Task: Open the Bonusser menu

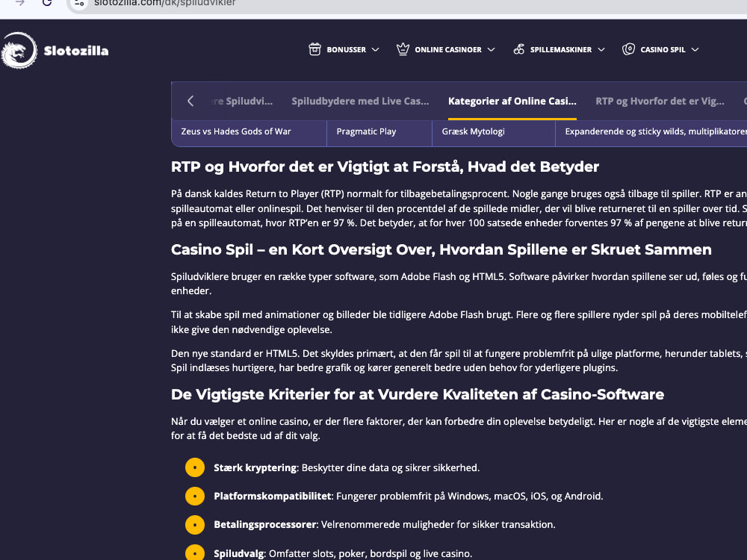Action: pyautogui.click(x=344, y=49)
